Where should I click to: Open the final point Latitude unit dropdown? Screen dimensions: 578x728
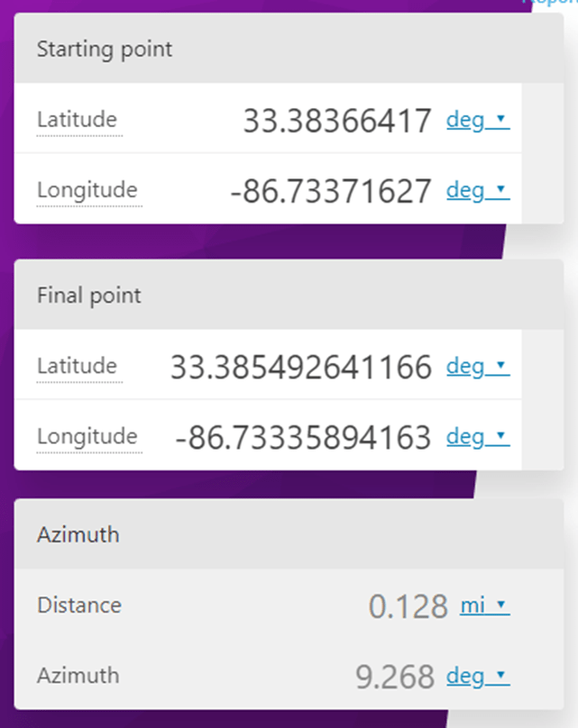[478, 366]
